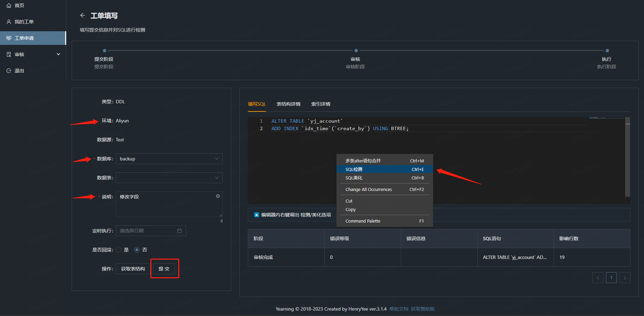The height and width of the screenshot is (316, 644).
Task: Click the SQL editor vertical scrollbar
Action: pos(628,157)
